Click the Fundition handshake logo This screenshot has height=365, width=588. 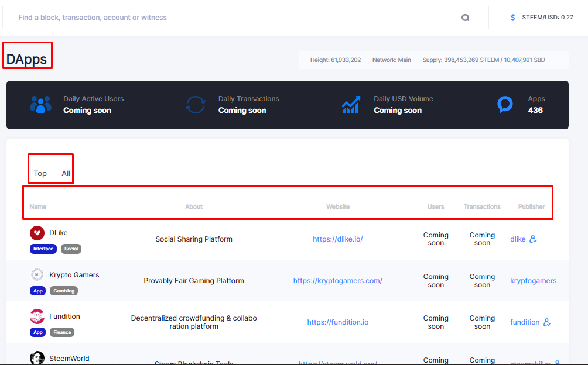[x=37, y=316]
